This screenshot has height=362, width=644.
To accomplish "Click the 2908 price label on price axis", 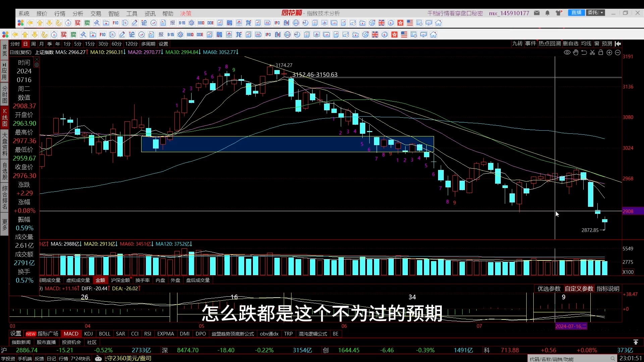I will coord(633,211).
